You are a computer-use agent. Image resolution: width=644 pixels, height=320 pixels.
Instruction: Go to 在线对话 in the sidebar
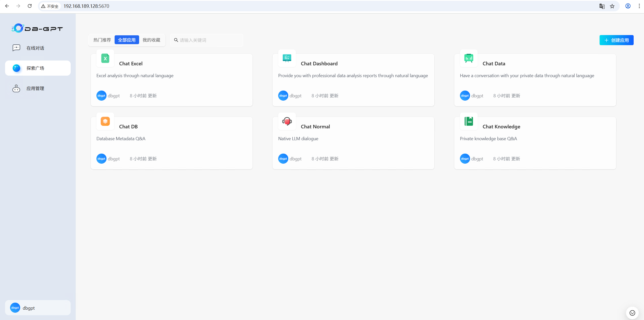(x=35, y=48)
